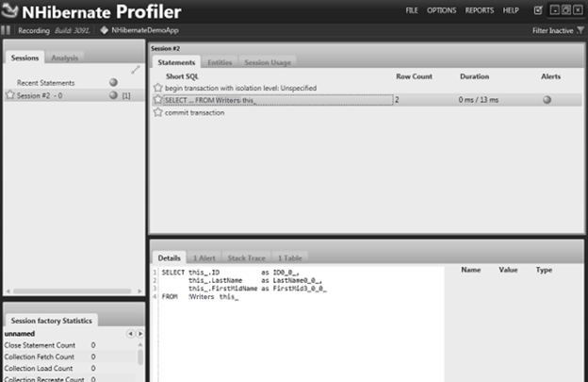Click the Session #2 panel title
The image size is (588, 382).
[166, 48]
